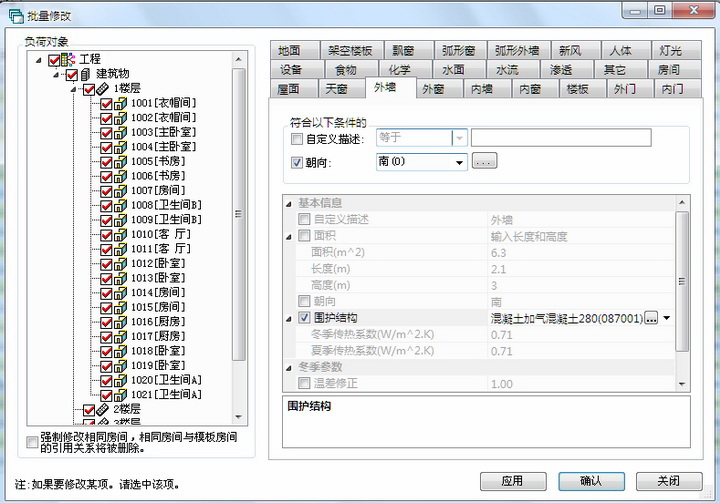Viewport: 720px width, 503px height.
Task: Click room icon for 1001[衣帽间]
Action: (x=120, y=103)
